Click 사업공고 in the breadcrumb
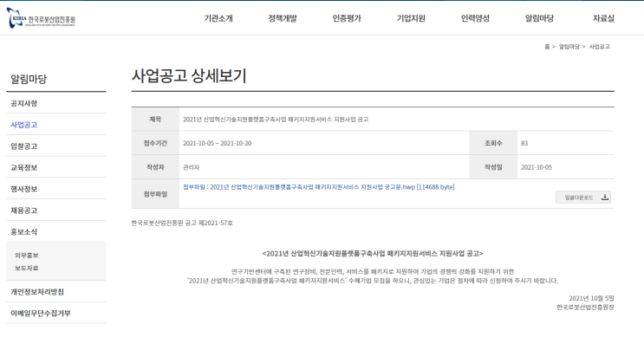The width and height of the screenshot is (644, 337). pyautogui.click(x=599, y=47)
